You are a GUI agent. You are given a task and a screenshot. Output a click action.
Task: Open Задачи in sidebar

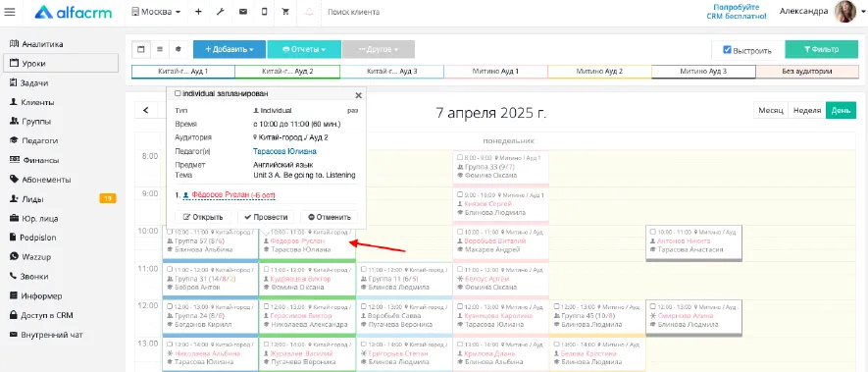tap(61, 83)
